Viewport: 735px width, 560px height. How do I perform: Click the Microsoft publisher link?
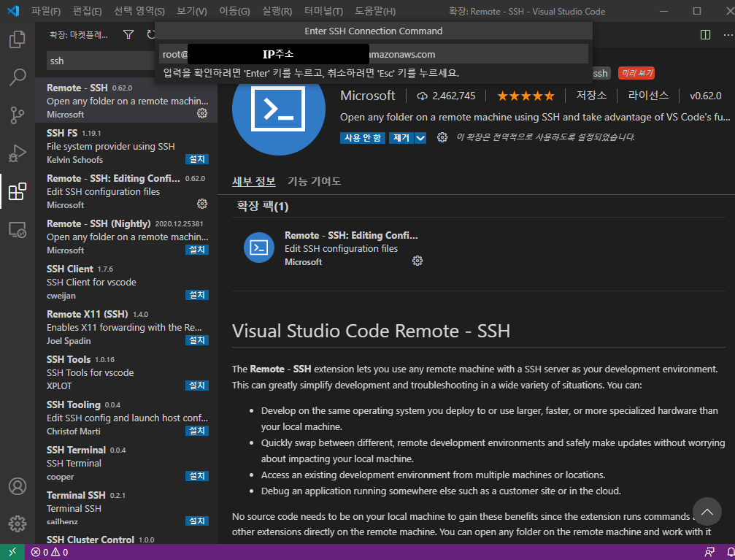click(x=368, y=96)
